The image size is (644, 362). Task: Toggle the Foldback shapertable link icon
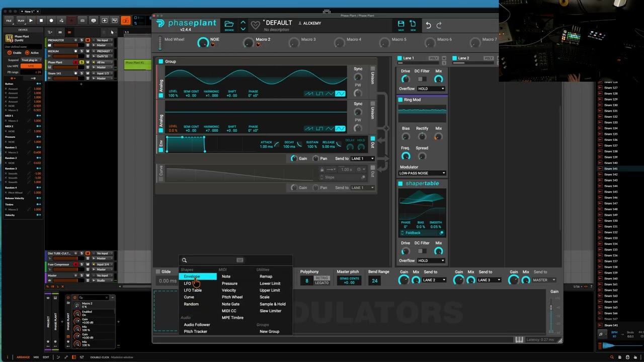[x=441, y=233]
